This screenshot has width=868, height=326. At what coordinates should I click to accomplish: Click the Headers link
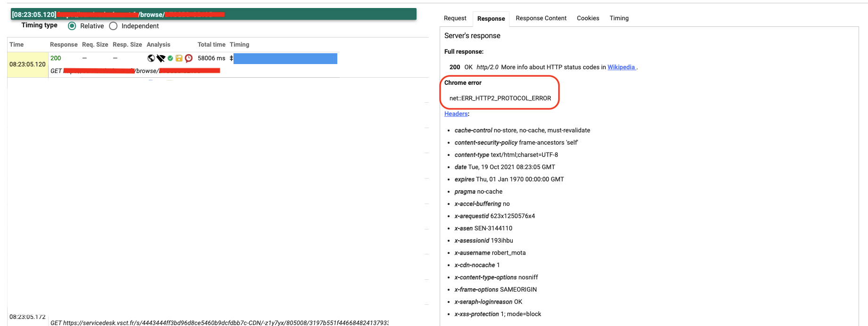(456, 114)
